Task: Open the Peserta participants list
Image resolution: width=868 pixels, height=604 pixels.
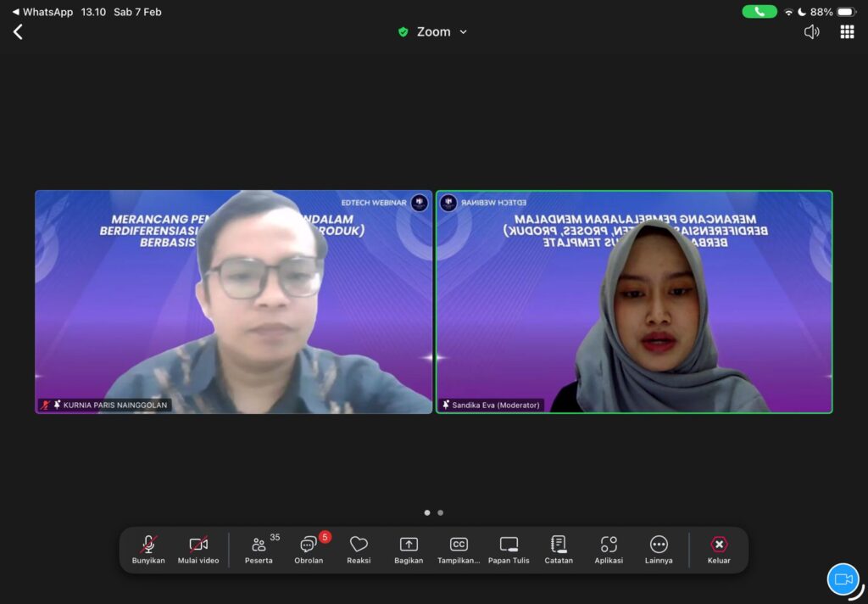Action: (259, 549)
